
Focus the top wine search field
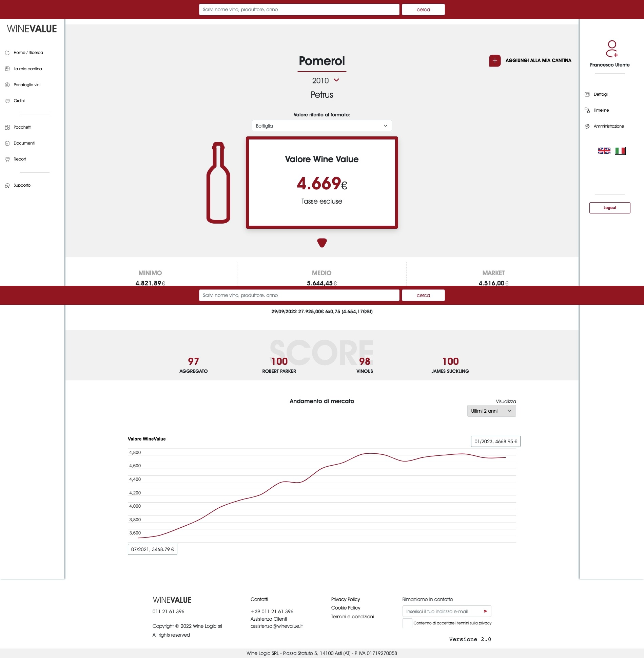(x=299, y=10)
